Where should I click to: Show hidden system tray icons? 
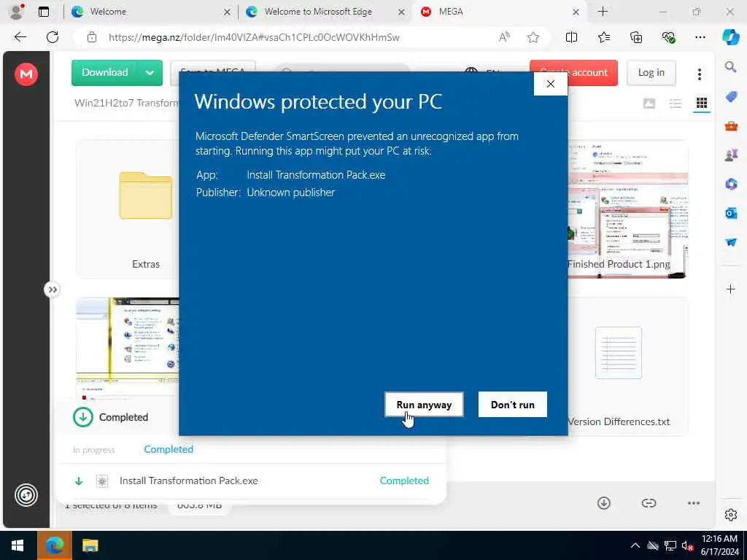click(635, 545)
